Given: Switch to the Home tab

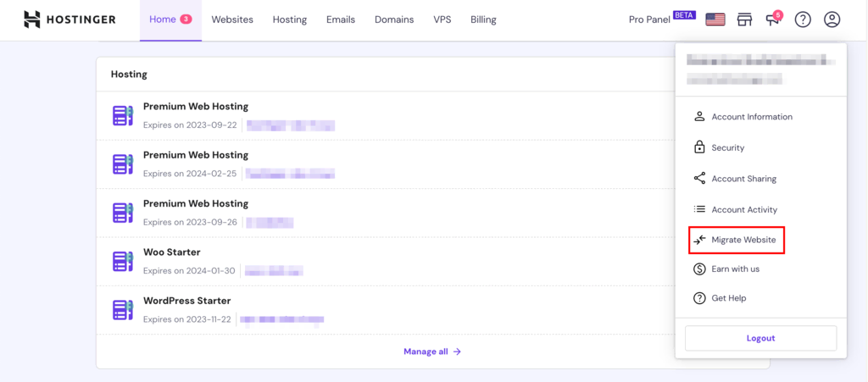Looking at the screenshot, I should 170,19.
